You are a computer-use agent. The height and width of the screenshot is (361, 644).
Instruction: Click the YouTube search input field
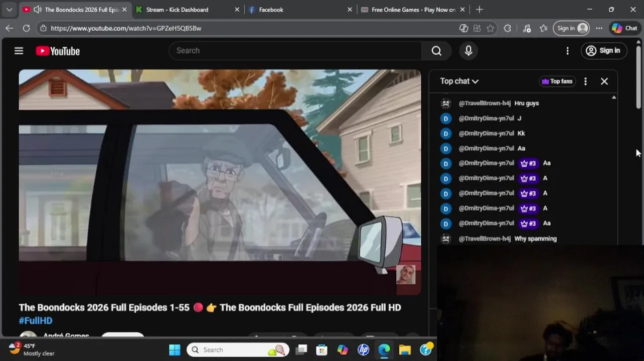tap(295, 51)
